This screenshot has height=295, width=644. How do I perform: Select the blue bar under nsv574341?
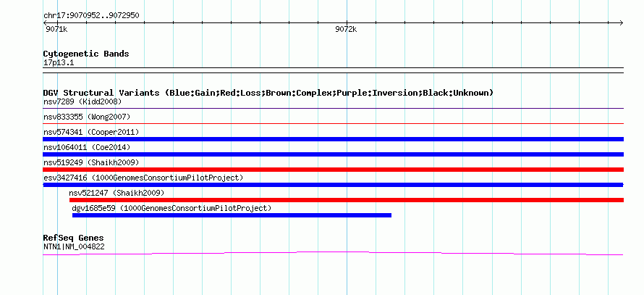click(333, 139)
